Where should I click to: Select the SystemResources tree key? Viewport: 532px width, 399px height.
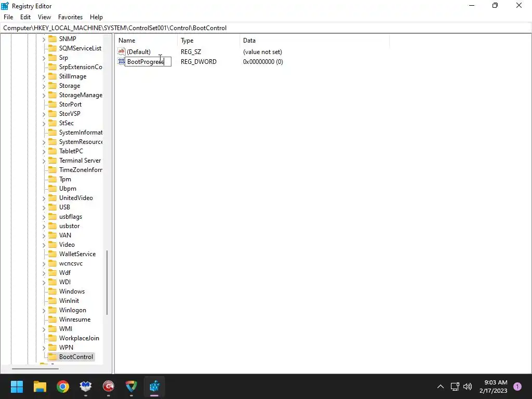(81, 141)
